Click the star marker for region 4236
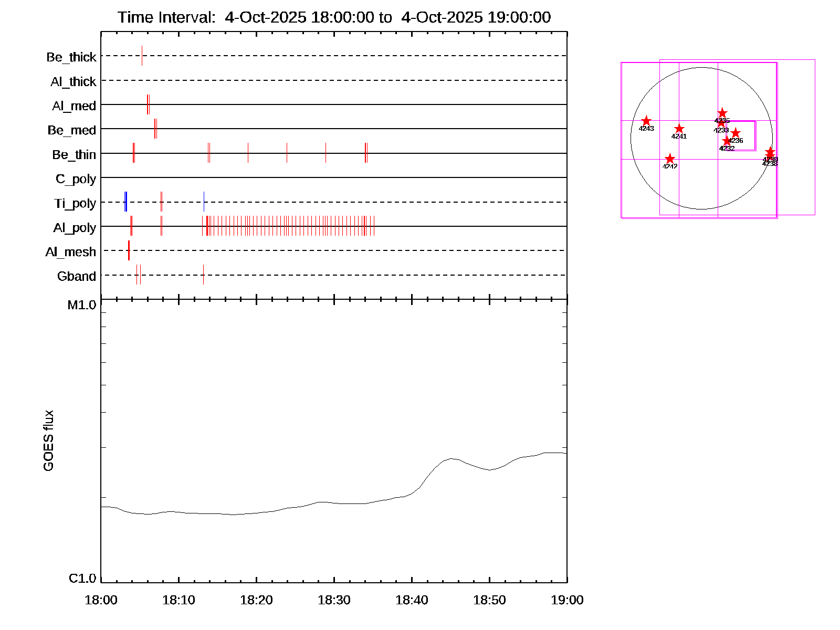Screen dimensions: 840x630 736,133
